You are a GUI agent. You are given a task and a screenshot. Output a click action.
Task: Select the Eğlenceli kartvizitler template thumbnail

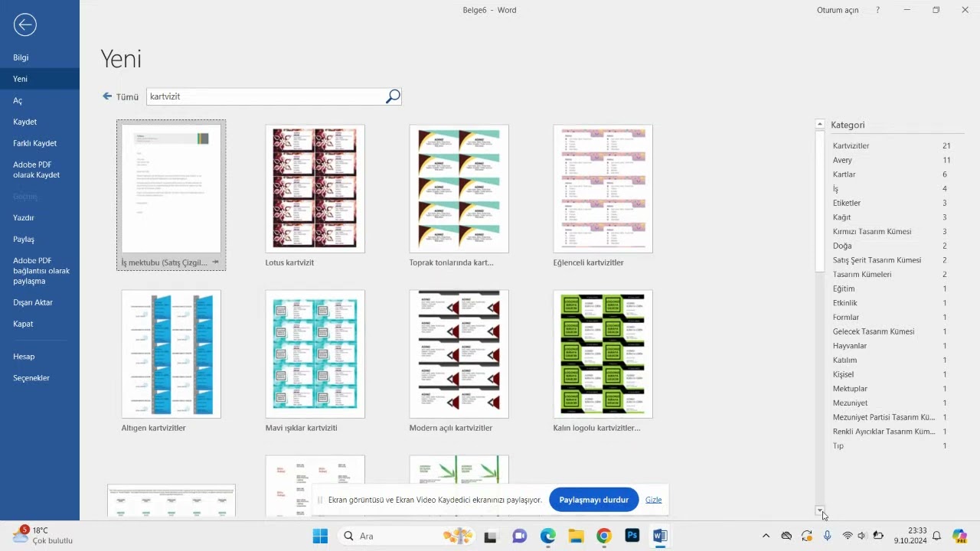click(x=603, y=188)
